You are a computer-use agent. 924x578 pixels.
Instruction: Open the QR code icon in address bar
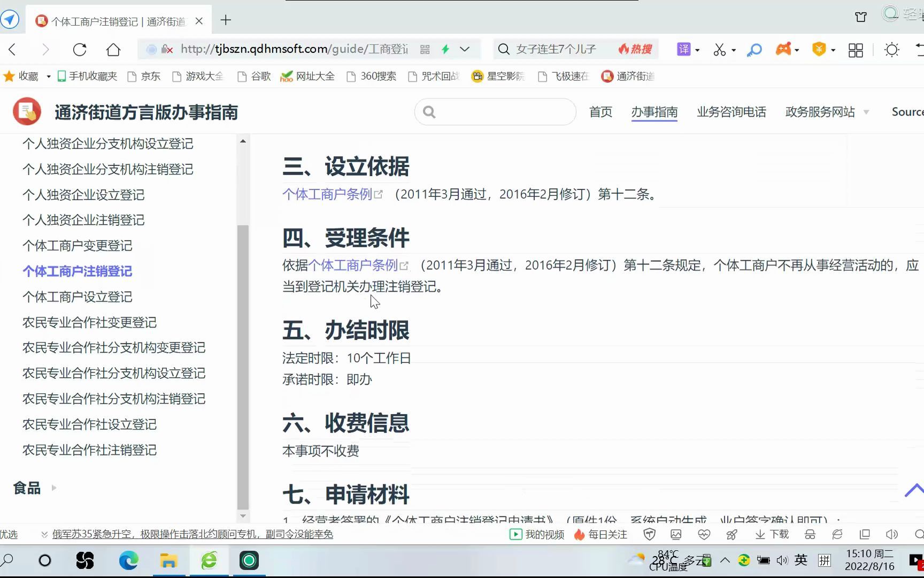[425, 50]
